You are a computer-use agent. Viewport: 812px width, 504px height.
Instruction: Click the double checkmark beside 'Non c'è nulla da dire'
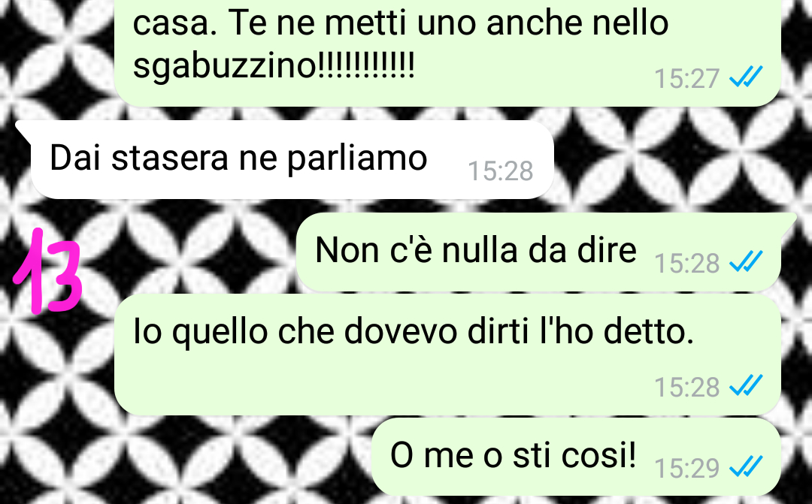coord(746,261)
